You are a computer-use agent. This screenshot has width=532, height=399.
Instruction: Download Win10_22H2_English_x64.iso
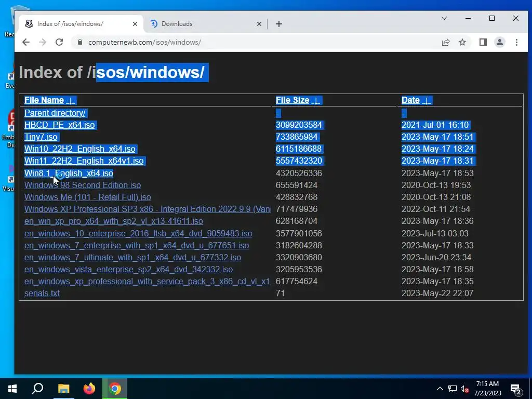tap(79, 149)
